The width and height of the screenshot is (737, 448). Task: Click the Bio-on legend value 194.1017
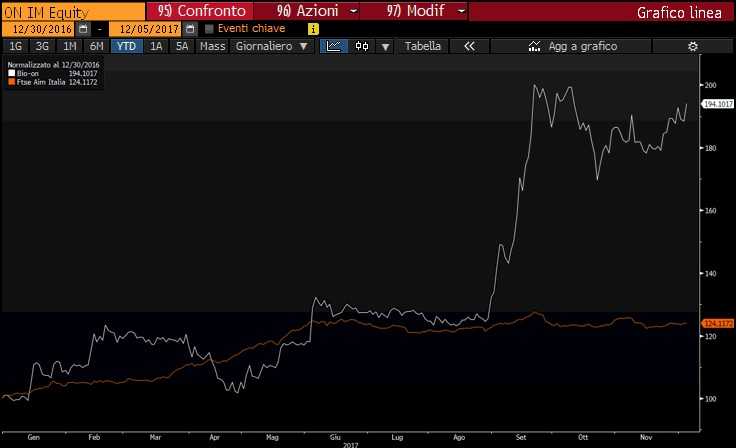tap(83, 73)
